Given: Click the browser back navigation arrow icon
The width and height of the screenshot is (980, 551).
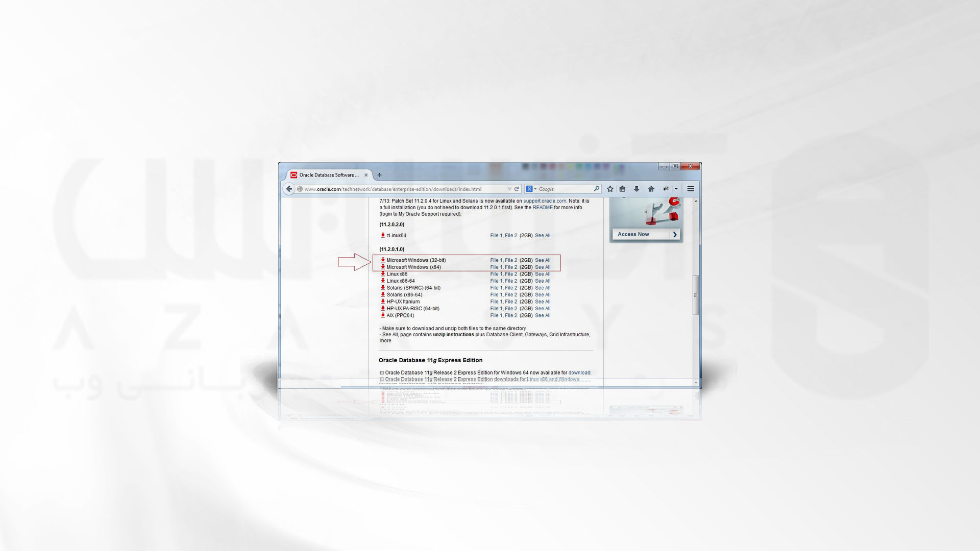Looking at the screenshot, I should [289, 188].
